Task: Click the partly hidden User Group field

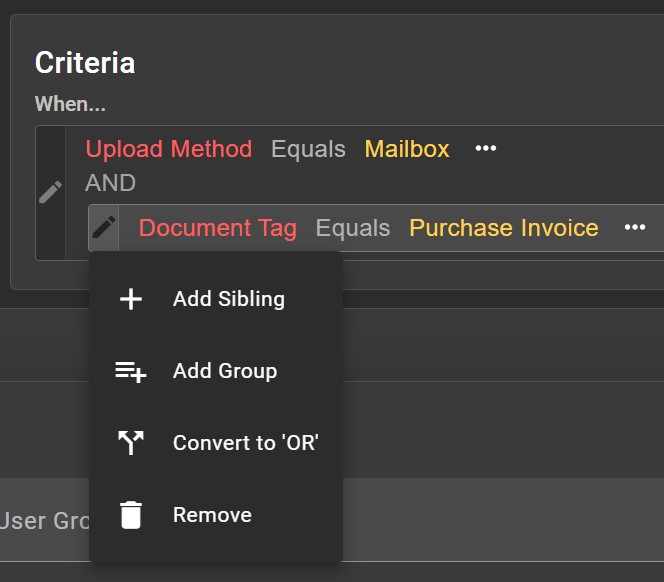Action: [44, 521]
